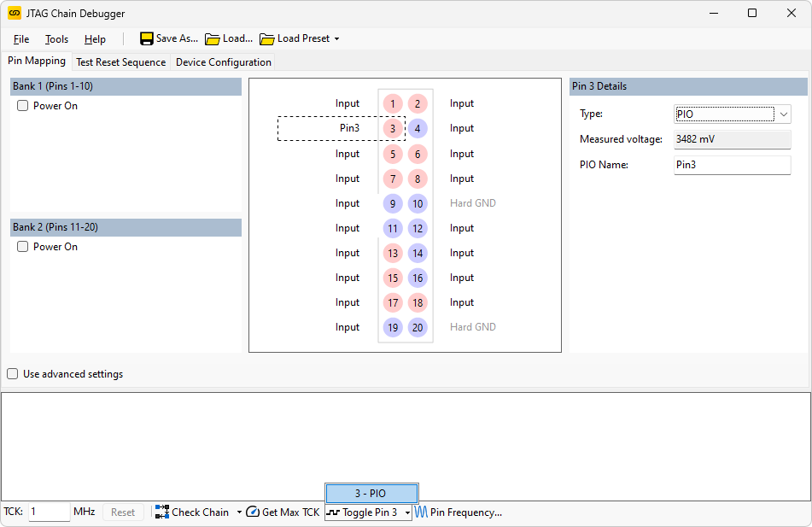This screenshot has width=812, height=527.
Task: Select pin 4 in the connector diagram
Action: point(418,129)
